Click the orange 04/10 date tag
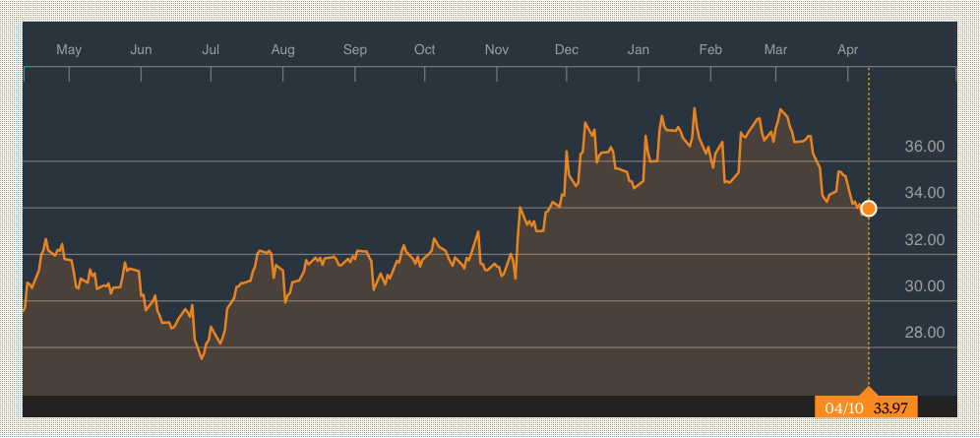This screenshot has width=980, height=438. coord(842,407)
